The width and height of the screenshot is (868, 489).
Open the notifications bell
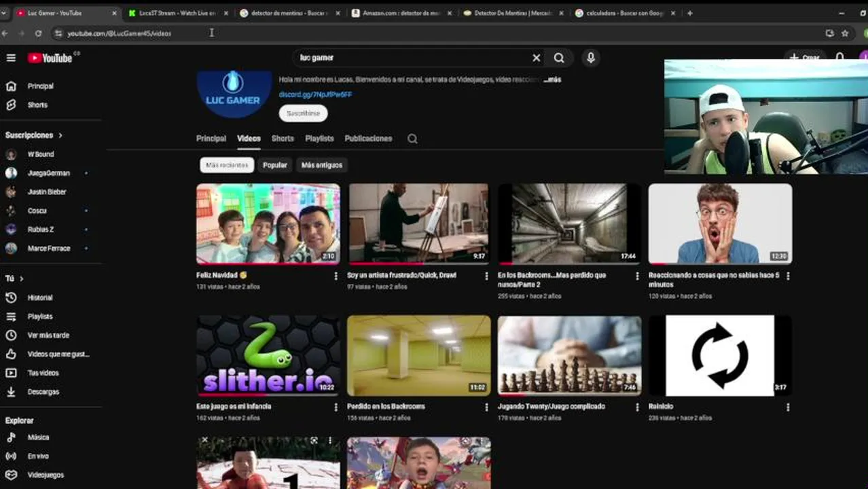(x=840, y=58)
